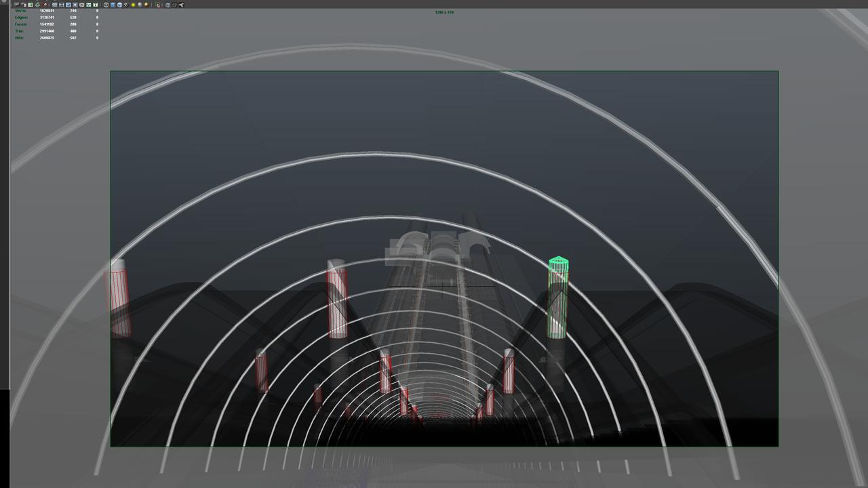Click the camera Bookmarks icon

[x=31, y=5]
